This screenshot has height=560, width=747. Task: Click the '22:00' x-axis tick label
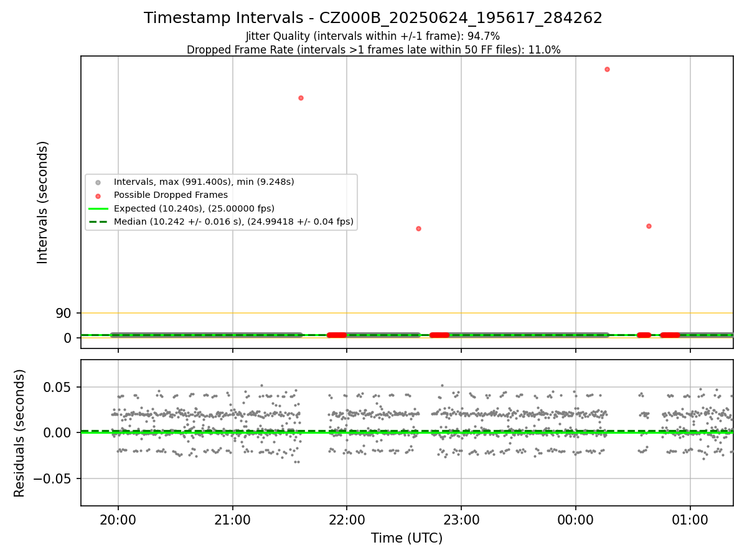347,520
